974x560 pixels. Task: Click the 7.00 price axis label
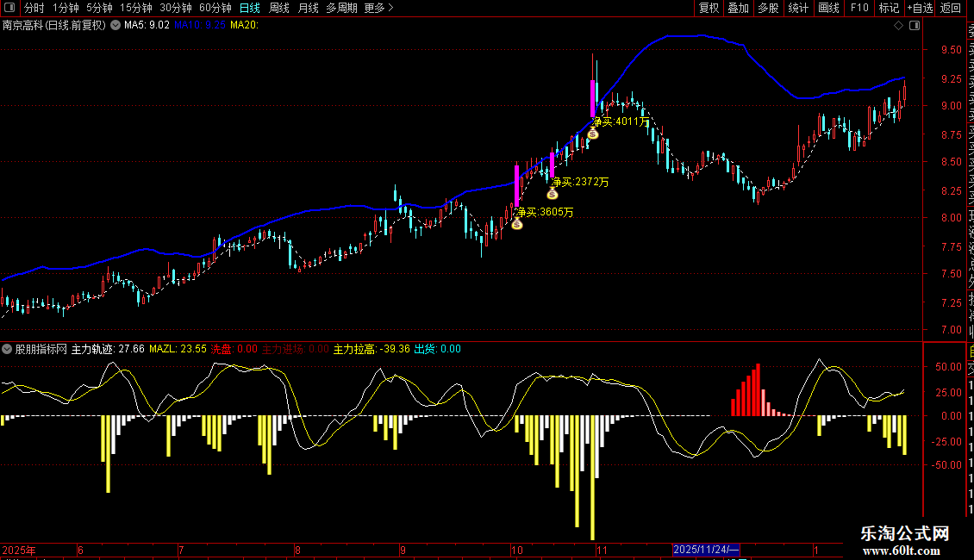tap(952, 330)
